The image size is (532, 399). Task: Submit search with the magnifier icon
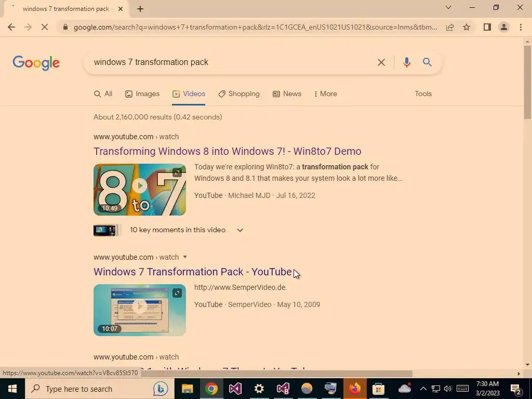click(427, 62)
